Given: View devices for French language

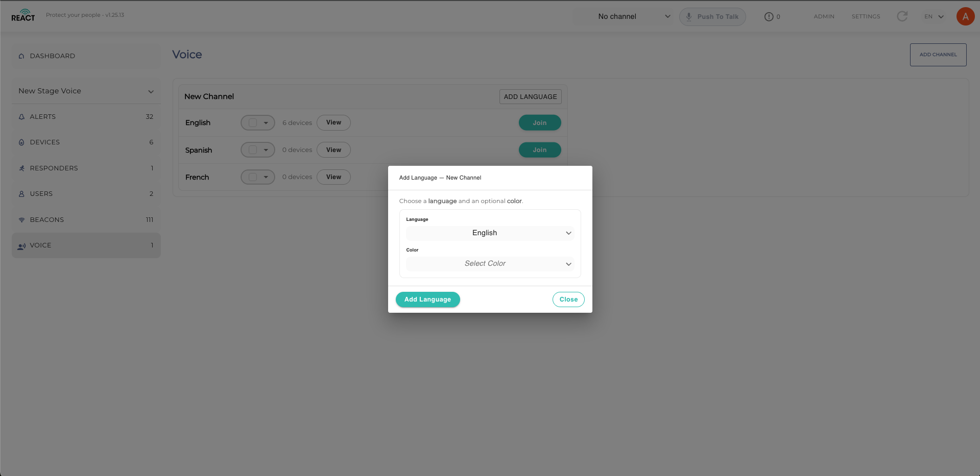Looking at the screenshot, I should (x=333, y=177).
